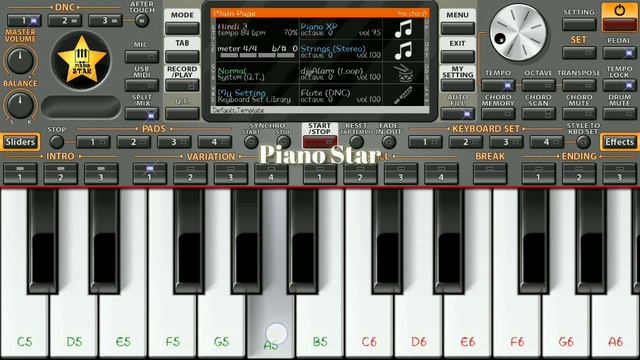The width and height of the screenshot is (640, 360).
Task: Select the Transpose button
Action: pyautogui.click(x=579, y=85)
